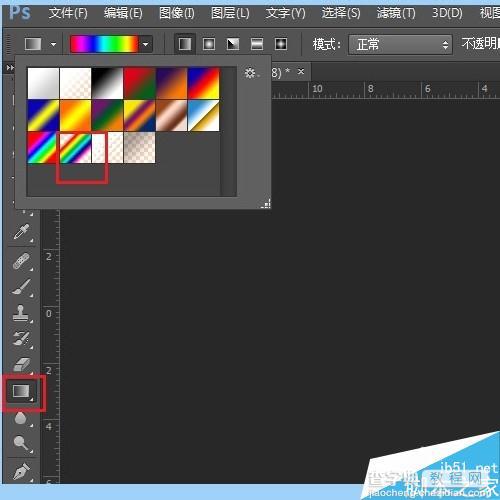
Task: Select the Clone Stamp tool
Action: pyautogui.click(x=22, y=313)
